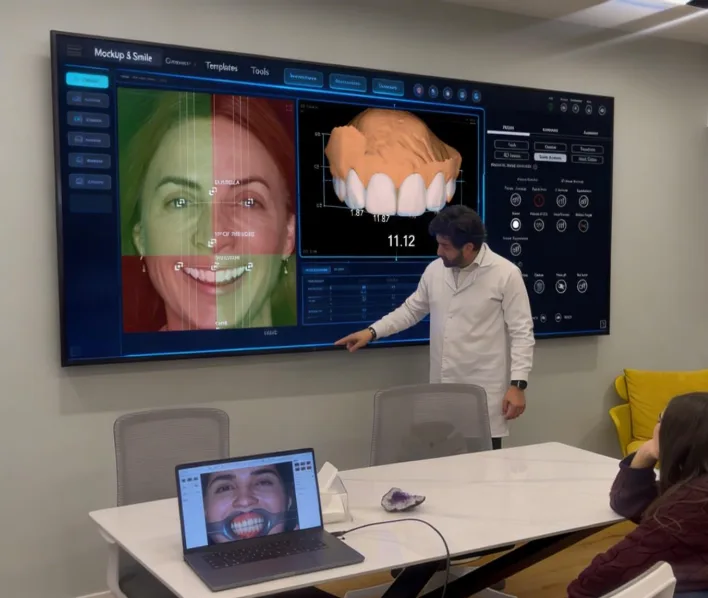Click the first round icon after the blue buttons
The image size is (708, 598).
[x=419, y=90]
